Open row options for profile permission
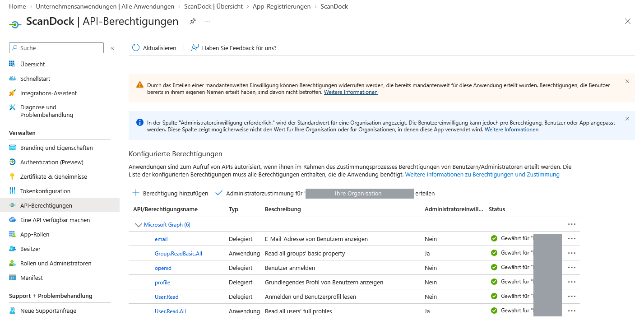 [x=572, y=282]
